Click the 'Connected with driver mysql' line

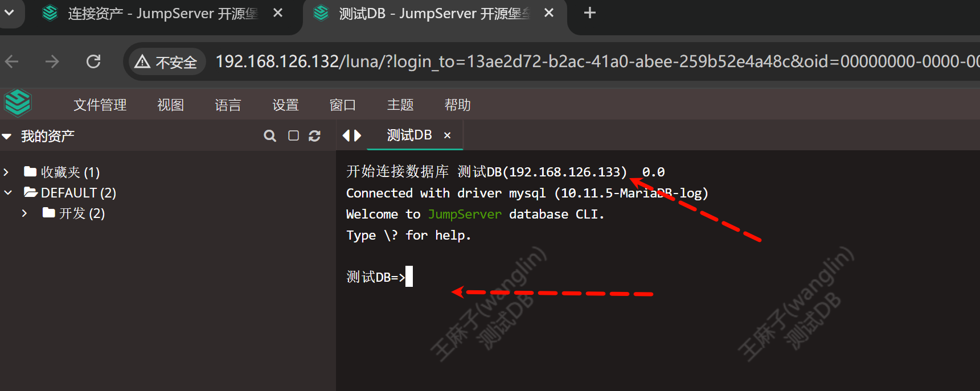point(527,194)
